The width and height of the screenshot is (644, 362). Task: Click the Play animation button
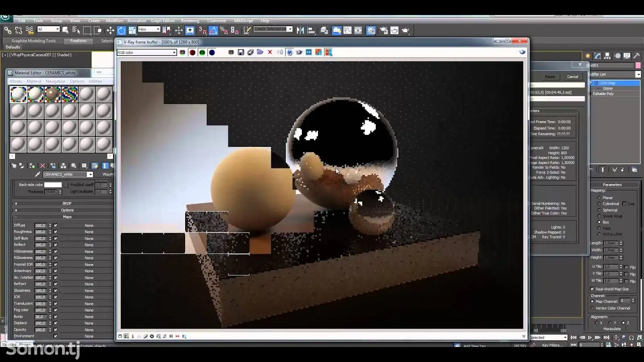(x=590, y=338)
